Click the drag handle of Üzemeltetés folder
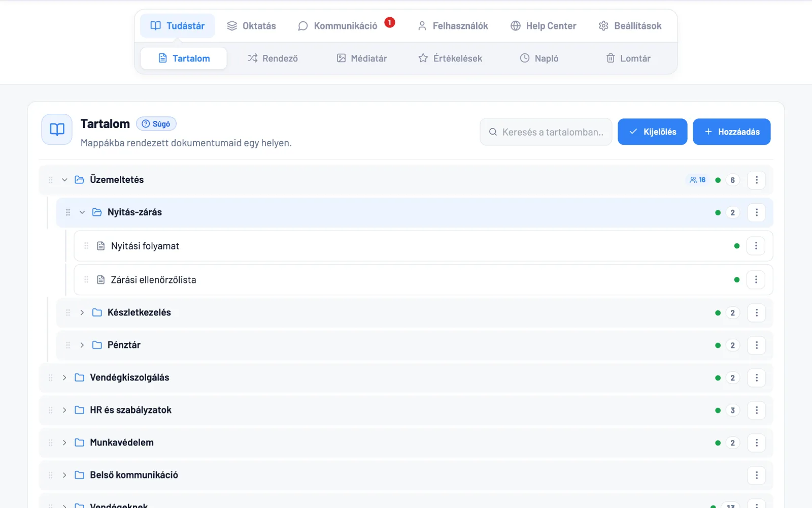 tap(50, 180)
